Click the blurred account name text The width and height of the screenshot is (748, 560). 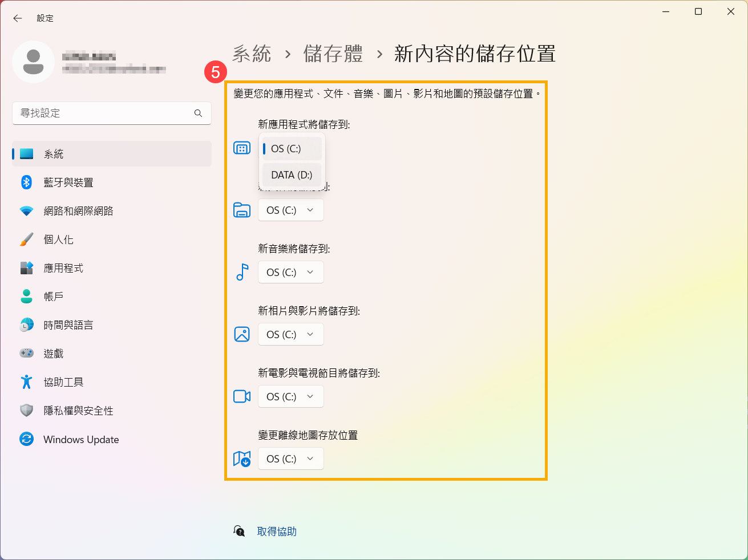tap(89, 56)
